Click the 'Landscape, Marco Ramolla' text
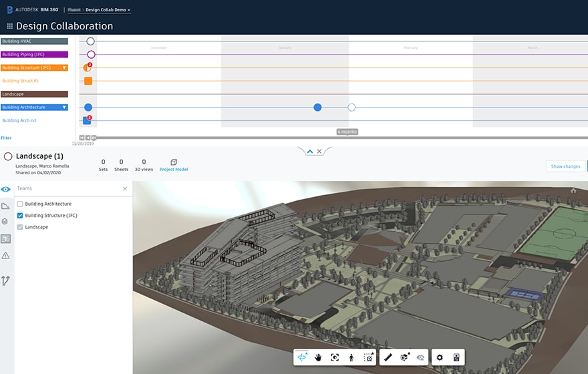Image resolution: width=588 pixels, height=374 pixels. [x=42, y=166]
